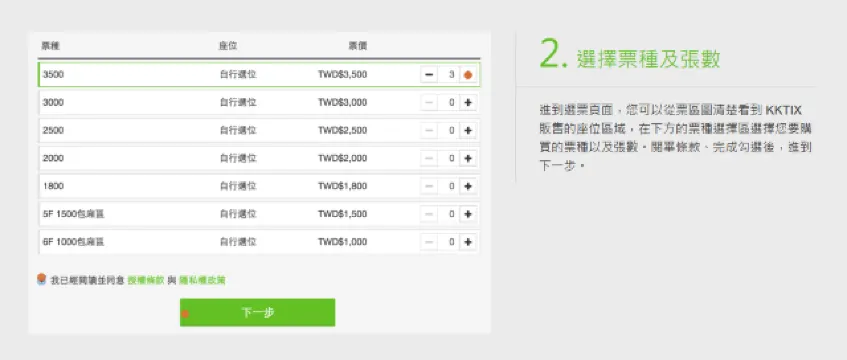Screen dimensions: 847x360
Task: Click 自行選位 seat text in 1800 row
Action: tap(238, 186)
